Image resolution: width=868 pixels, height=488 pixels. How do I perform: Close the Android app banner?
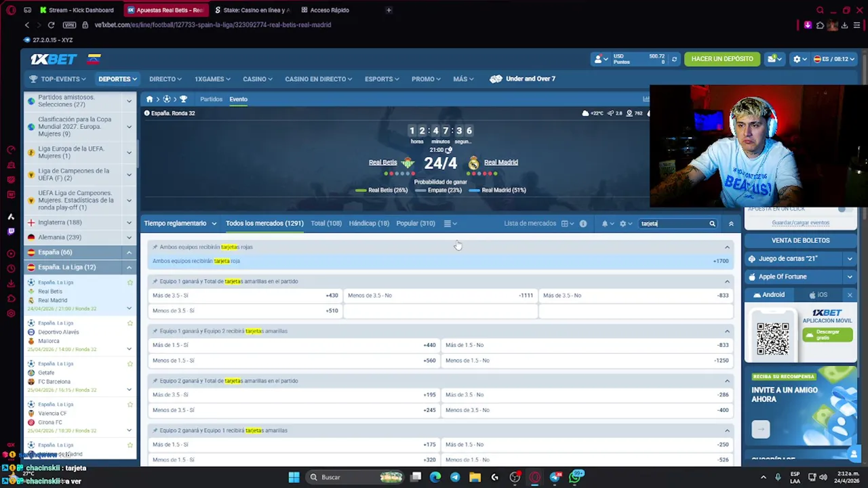point(850,295)
